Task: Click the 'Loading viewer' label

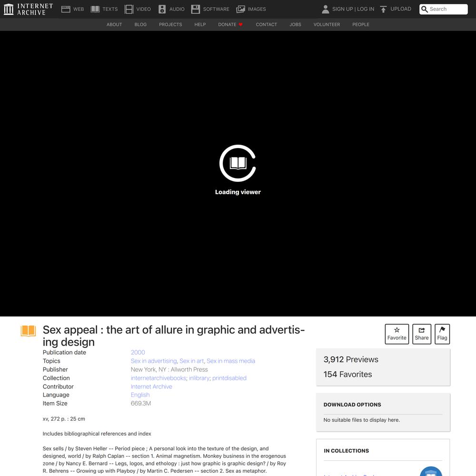Action: pos(238,192)
